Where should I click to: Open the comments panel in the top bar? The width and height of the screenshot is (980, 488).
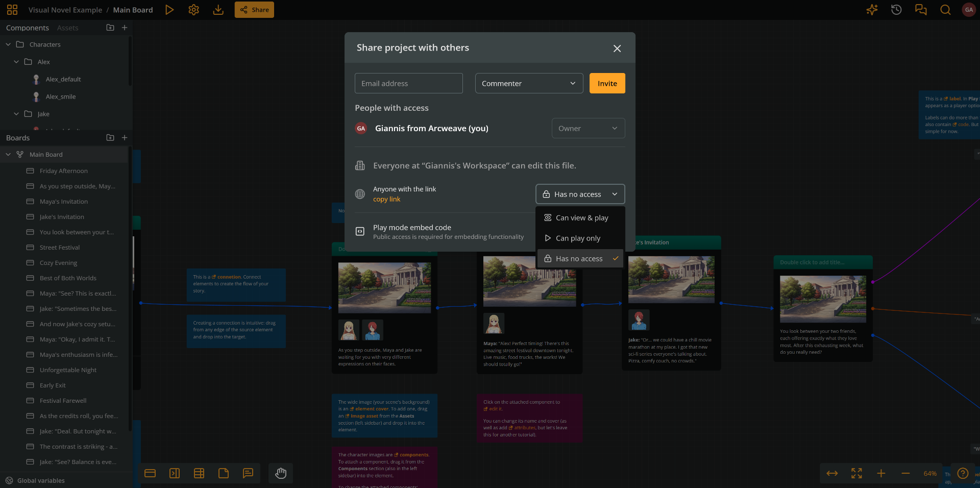pyautogui.click(x=920, y=9)
